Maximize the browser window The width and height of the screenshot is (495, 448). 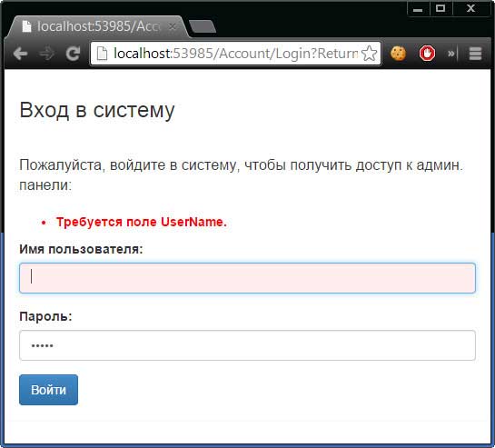pos(441,8)
